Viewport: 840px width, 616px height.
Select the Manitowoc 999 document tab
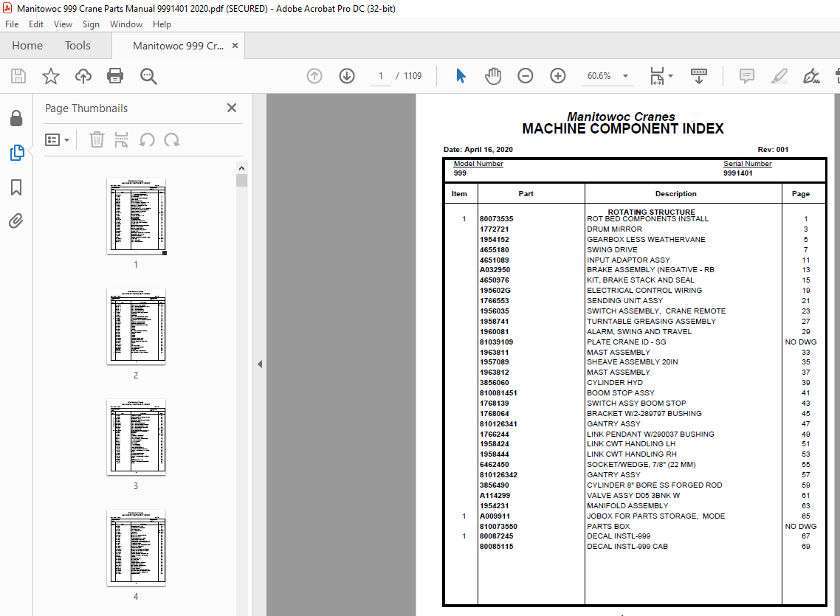(178, 46)
